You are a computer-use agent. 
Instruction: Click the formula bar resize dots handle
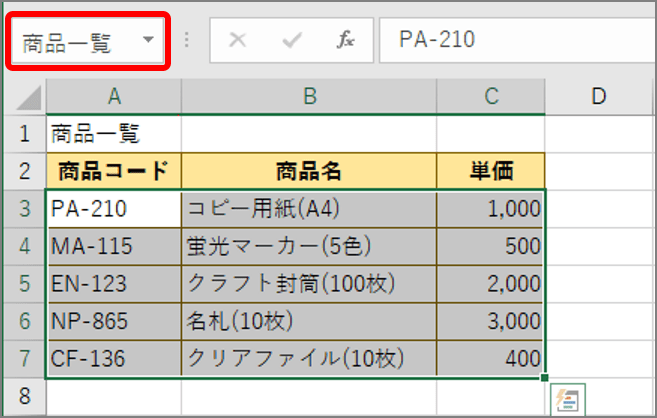coord(187,40)
